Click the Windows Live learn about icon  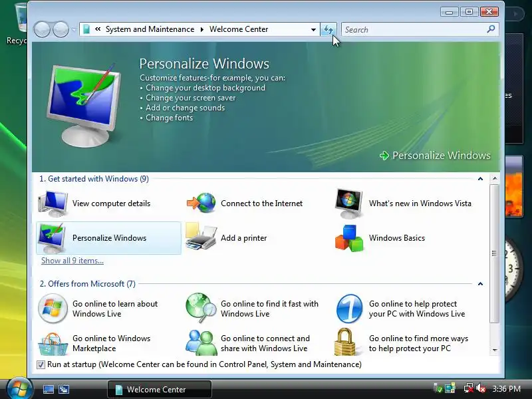(53, 308)
